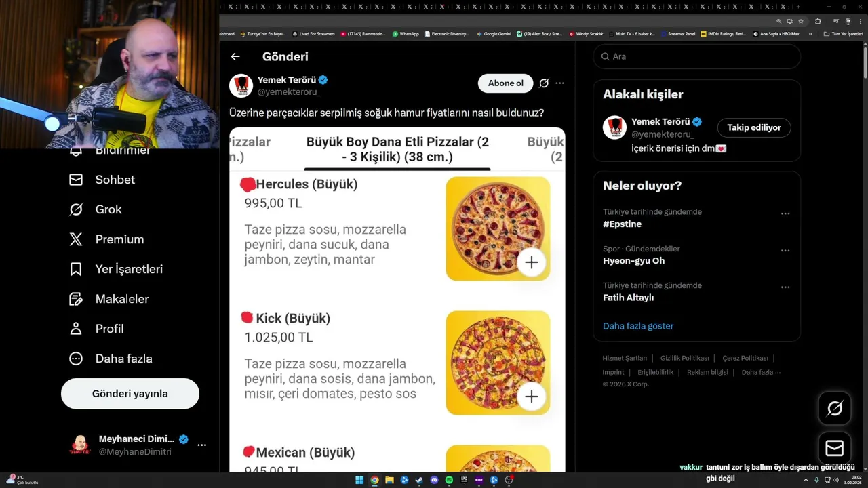Open Sohbet messages in sidebar
Viewport: 868px width, 488px height.
coord(102,180)
